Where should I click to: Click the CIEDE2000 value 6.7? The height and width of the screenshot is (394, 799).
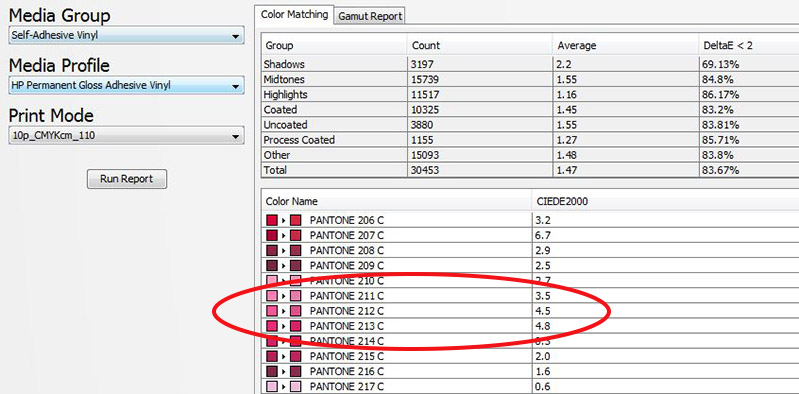click(x=543, y=235)
